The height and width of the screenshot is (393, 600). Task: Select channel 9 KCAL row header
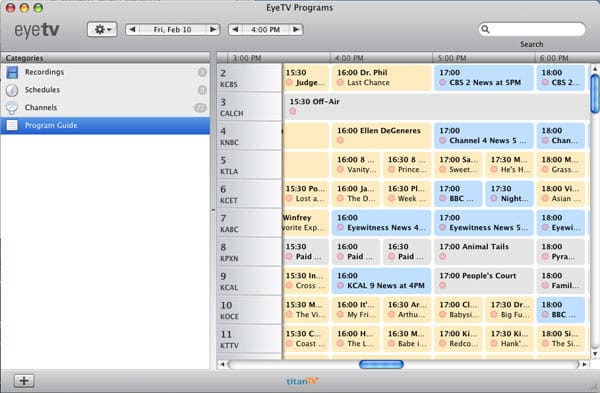pyautogui.click(x=249, y=281)
